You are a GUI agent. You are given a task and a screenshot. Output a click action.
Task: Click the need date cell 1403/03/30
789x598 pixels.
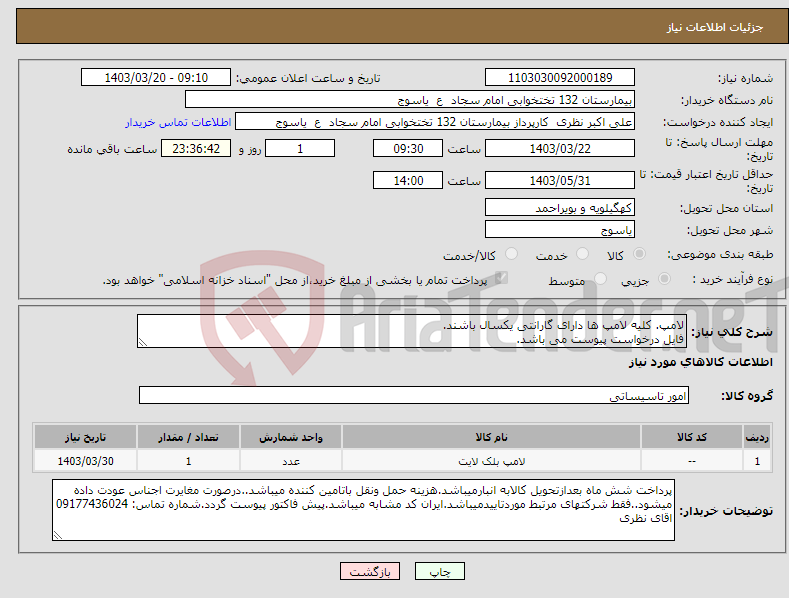coord(86,461)
